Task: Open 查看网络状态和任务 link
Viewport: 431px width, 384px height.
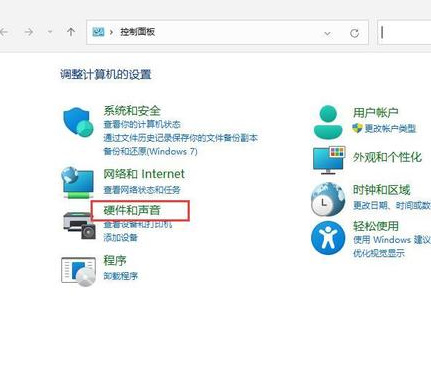Action: click(x=142, y=190)
